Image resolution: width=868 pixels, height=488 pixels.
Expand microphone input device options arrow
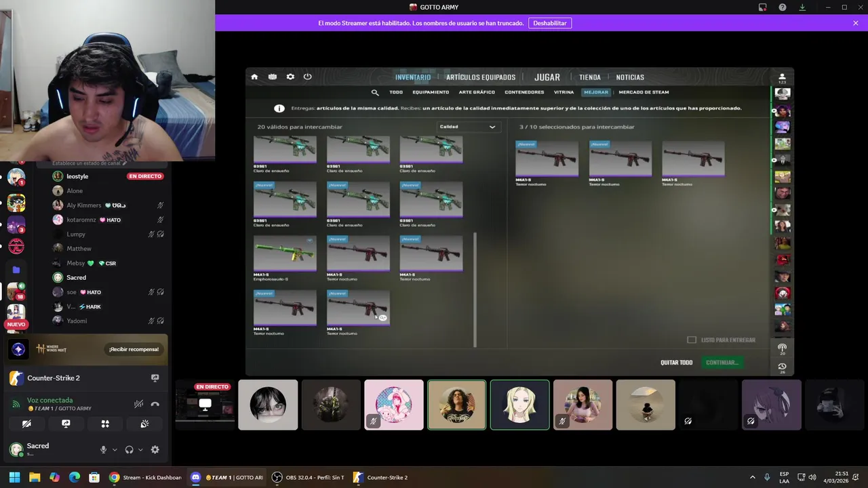tap(115, 449)
